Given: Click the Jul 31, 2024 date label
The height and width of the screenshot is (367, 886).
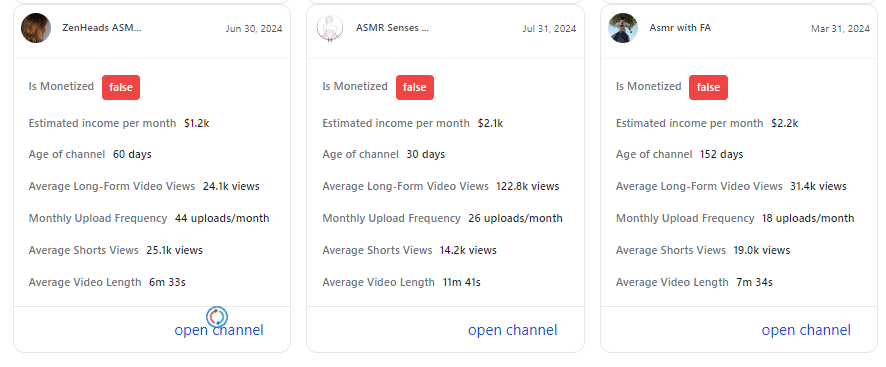Looking at the screenshot, I should 550,28.
